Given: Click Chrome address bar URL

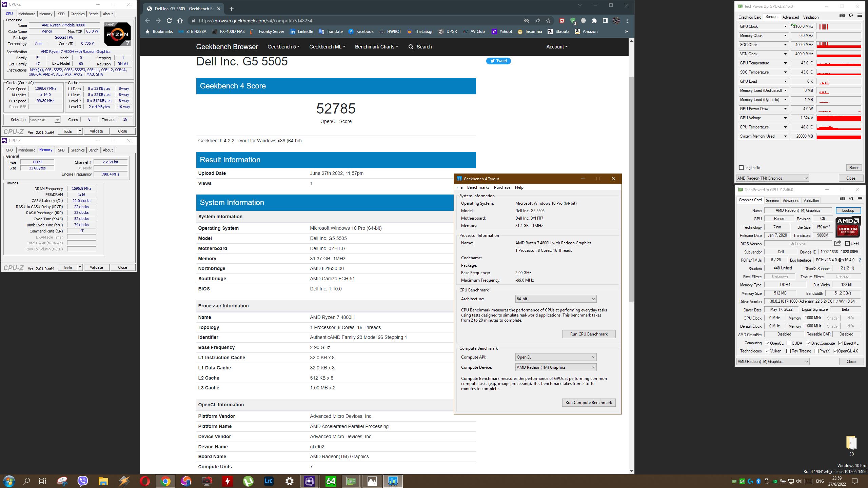Looking at the screenshot, I should pos(255,21).
